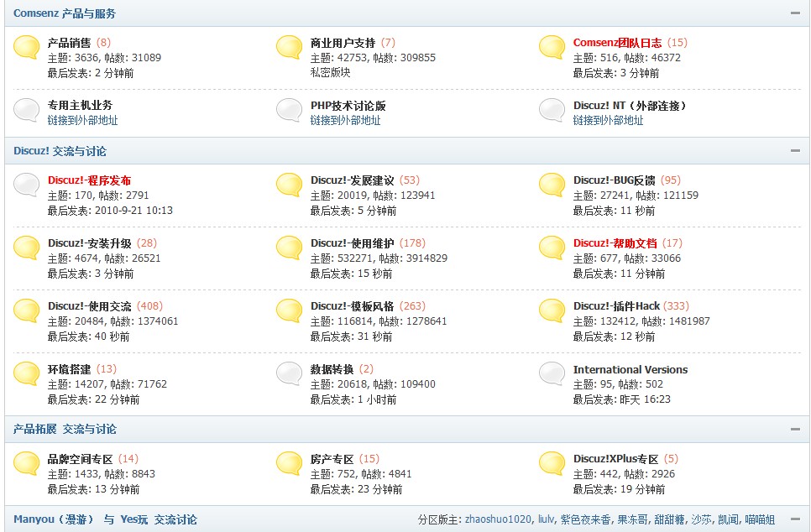This screenshot has height=532, width=811.
Task: Open moderator 果冻哥's profile
Action: [632, 519]
